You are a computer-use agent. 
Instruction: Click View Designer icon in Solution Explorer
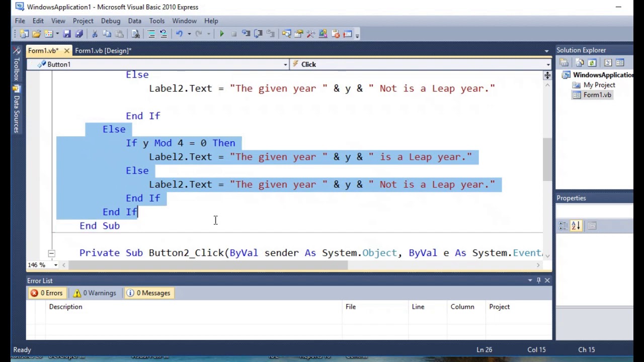620,63
